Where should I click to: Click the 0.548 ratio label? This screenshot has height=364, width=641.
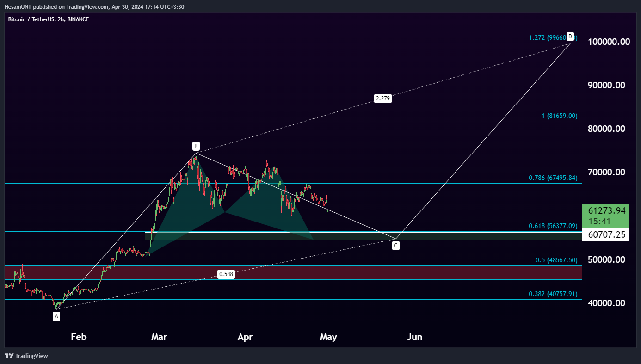(x=226, y=274)
